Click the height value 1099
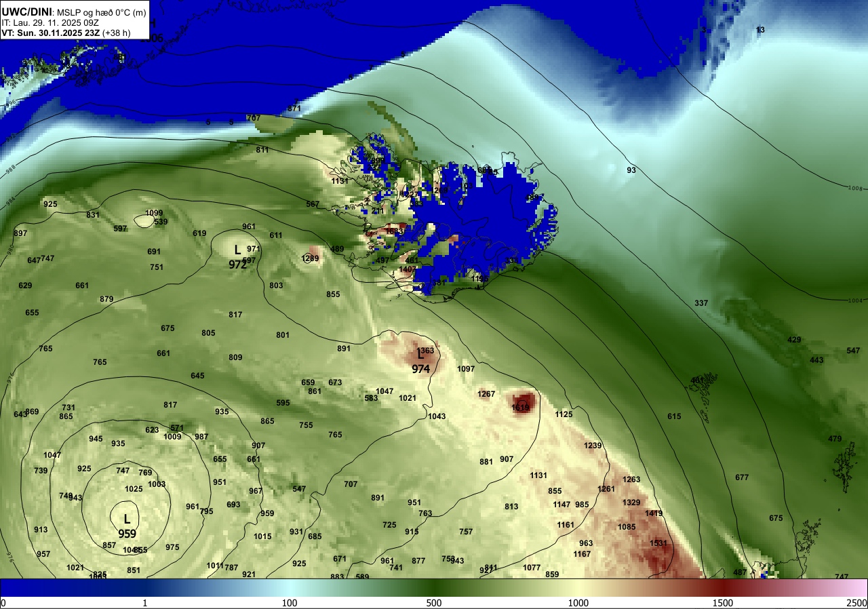 pyautogui.click(x=154, y=213)
